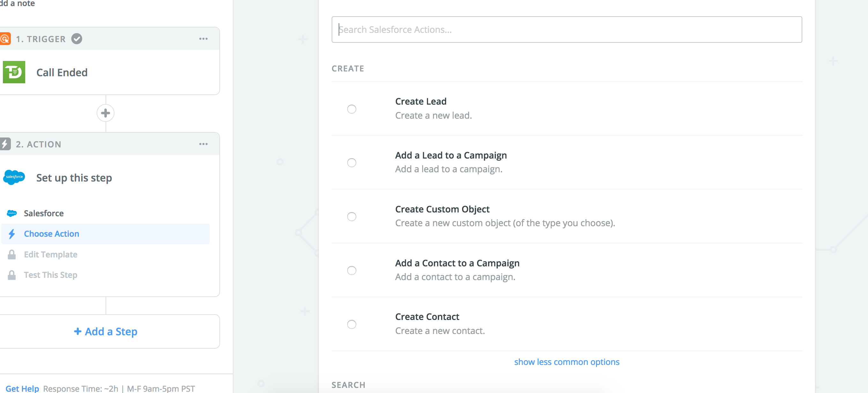Select the Add a Lead to a Campaign radio button

point(352,162)
